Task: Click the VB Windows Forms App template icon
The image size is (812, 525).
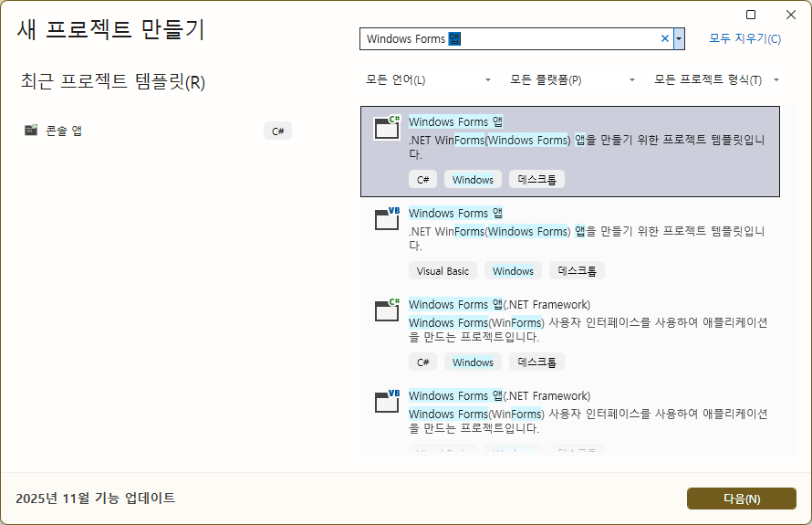Action: [x=387, y=219]
